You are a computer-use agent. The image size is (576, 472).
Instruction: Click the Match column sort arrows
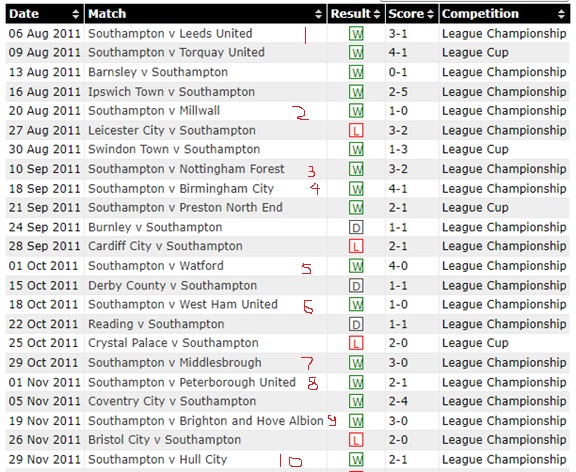point(318,14)
